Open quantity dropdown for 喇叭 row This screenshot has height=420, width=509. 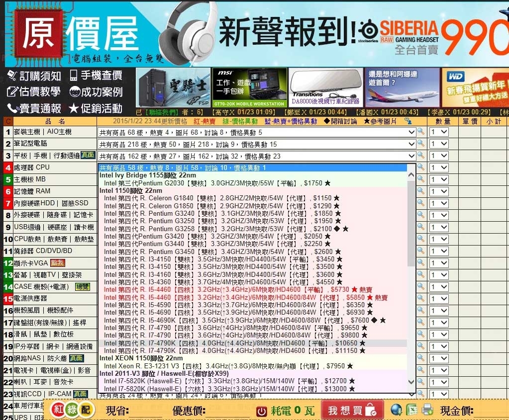(438, 382)
